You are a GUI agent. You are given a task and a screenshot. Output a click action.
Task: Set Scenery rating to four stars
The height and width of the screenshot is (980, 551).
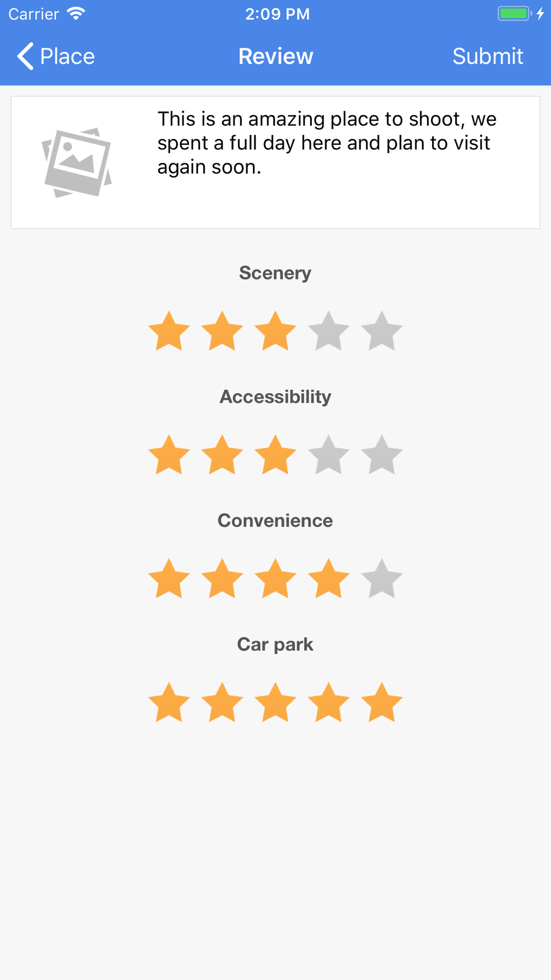328,331
